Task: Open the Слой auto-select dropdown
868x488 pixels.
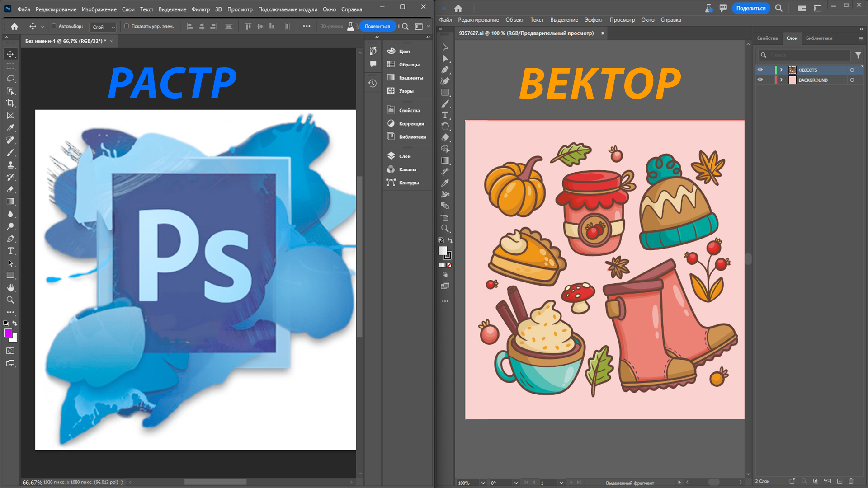Action: coord(103,27)
